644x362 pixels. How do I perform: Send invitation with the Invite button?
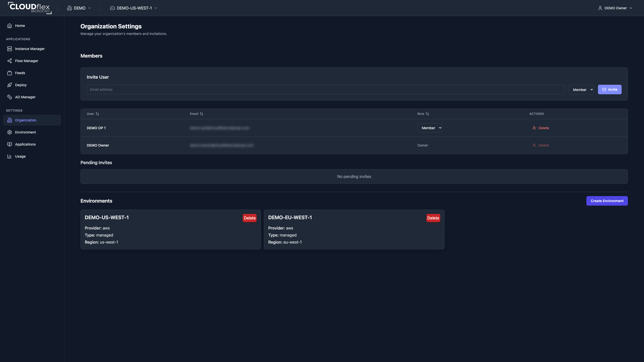[x=610, y=89]
